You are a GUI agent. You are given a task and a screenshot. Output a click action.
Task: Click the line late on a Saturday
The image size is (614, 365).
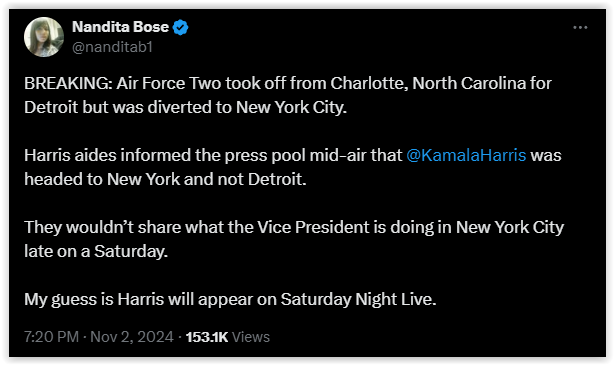pyautogui.click(x=96, y=251)
